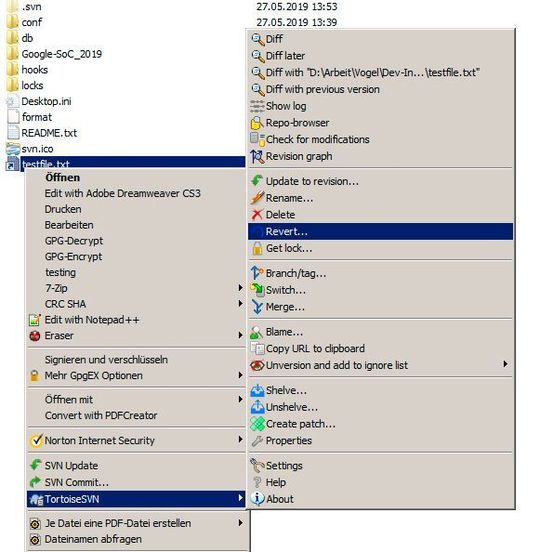The height and width of the screenshot is (552, 540).
Task: Click the Get lock padlock icon
Action: [x=257, y=248]
